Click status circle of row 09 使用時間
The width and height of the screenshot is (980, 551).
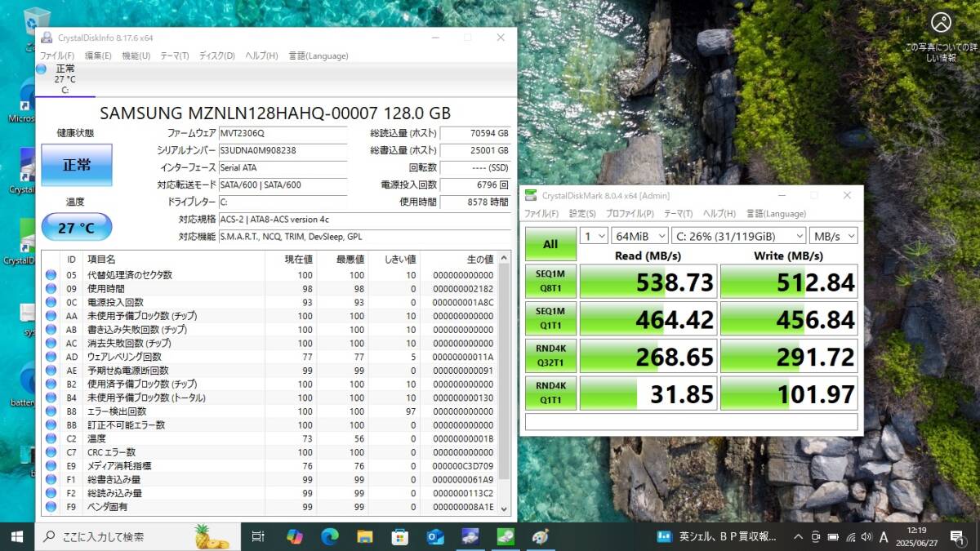point(51,289)
